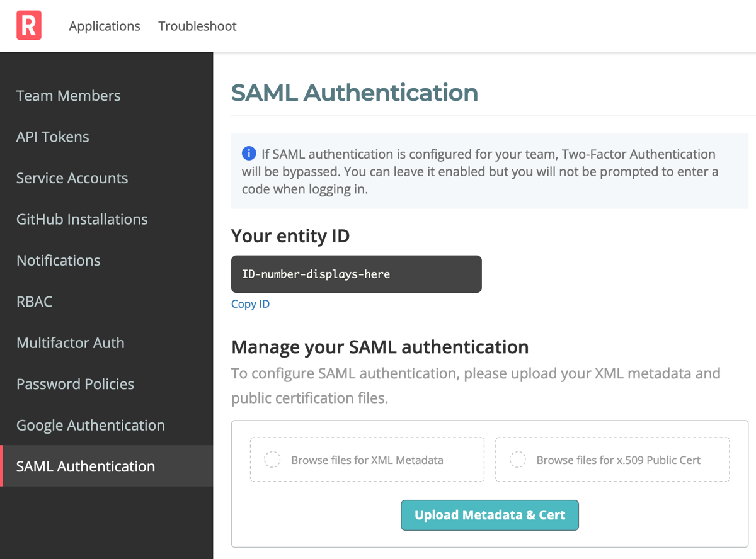The height and width of the screenshot is (559, 756).
Task: Open Password Policies configuration
Action: [x=75, y=383]
